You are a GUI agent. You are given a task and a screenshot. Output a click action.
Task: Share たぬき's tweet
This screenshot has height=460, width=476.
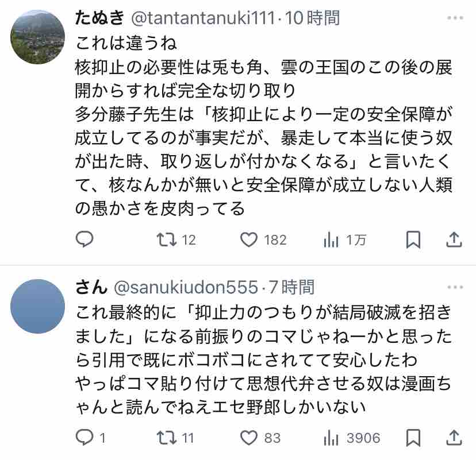click(x=454, y=239)
